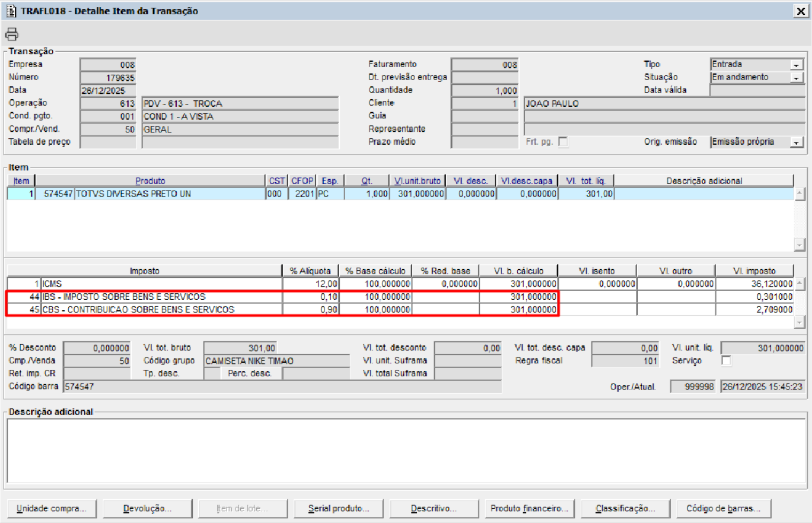Click scroll down arrow in Item grid
Screen dimensions: 812x523
pyautogui.click(x=800, y=245)
